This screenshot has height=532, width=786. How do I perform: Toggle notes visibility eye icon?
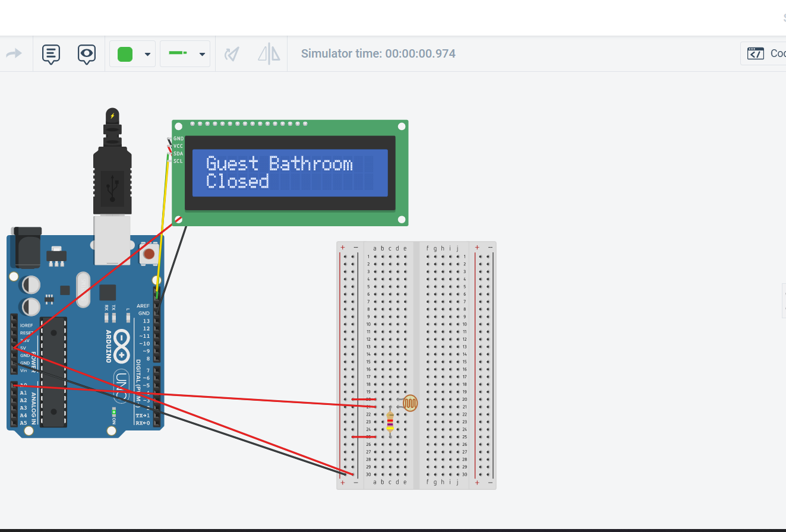pos(87,54)
